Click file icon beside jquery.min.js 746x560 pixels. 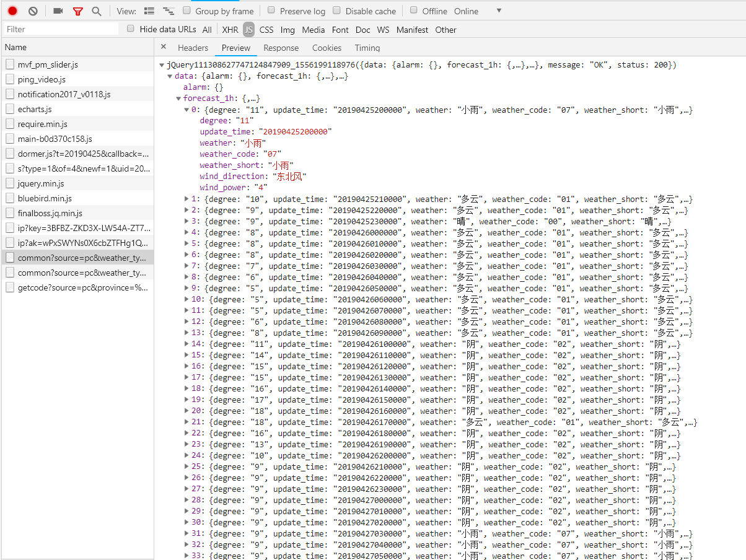(x=10, y=183)
